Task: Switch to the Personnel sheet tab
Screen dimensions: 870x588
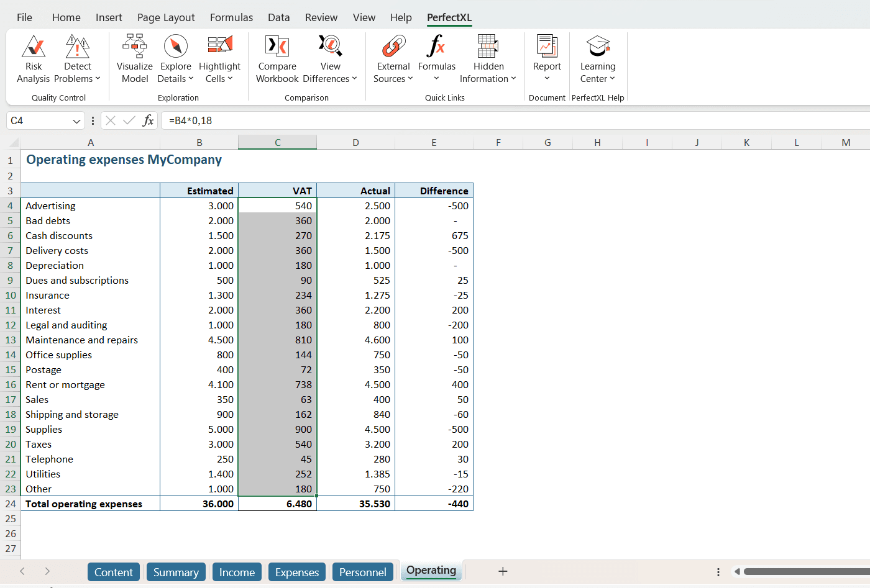Action: coord(362,572)
